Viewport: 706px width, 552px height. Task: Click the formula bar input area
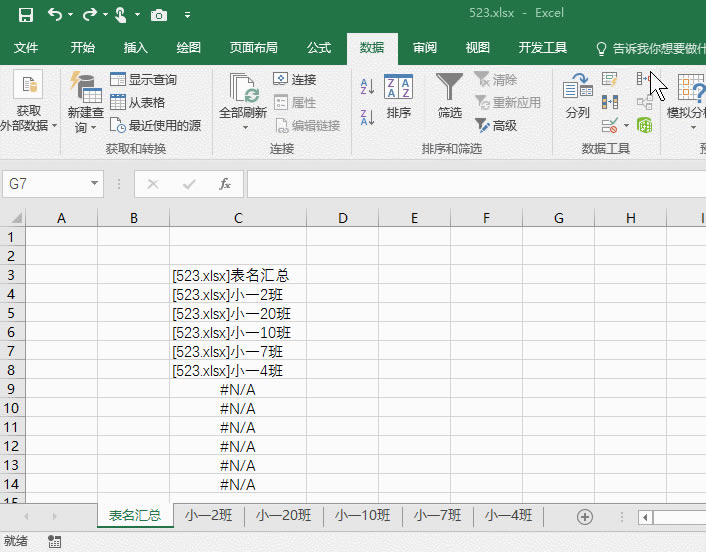(476, 184)
